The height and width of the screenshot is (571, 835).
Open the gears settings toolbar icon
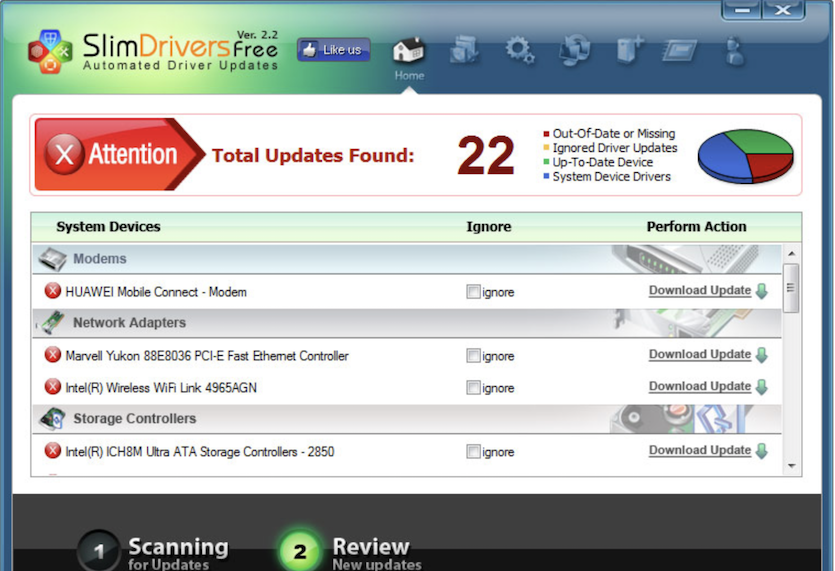click(520, 50)
